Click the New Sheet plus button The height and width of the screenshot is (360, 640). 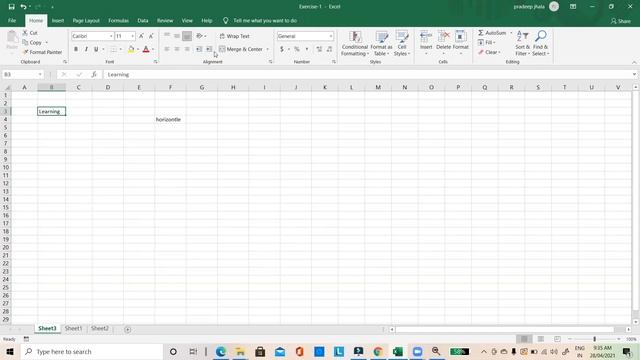(x=127, y=329)
